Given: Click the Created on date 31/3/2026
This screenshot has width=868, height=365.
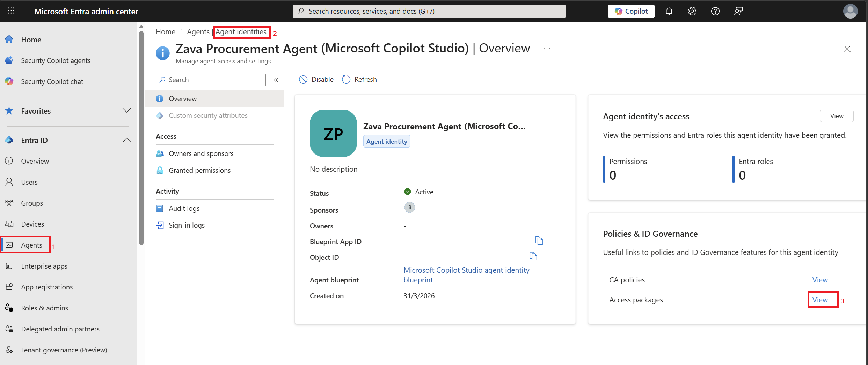Looking at the screenshot, I should [x=419, y=296].
